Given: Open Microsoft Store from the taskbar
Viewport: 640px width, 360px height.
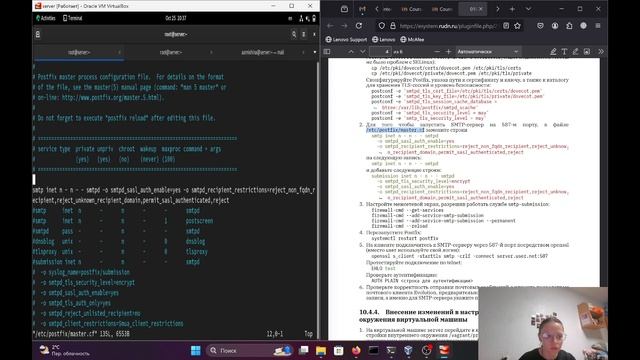Looking at the screenshot, I should click(338, 350).
